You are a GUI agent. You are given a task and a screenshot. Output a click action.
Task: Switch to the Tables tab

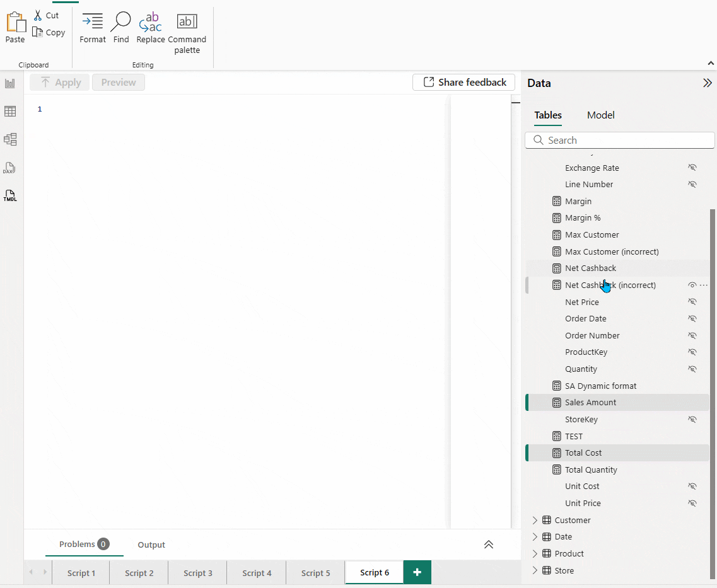[x=548, y=115]
